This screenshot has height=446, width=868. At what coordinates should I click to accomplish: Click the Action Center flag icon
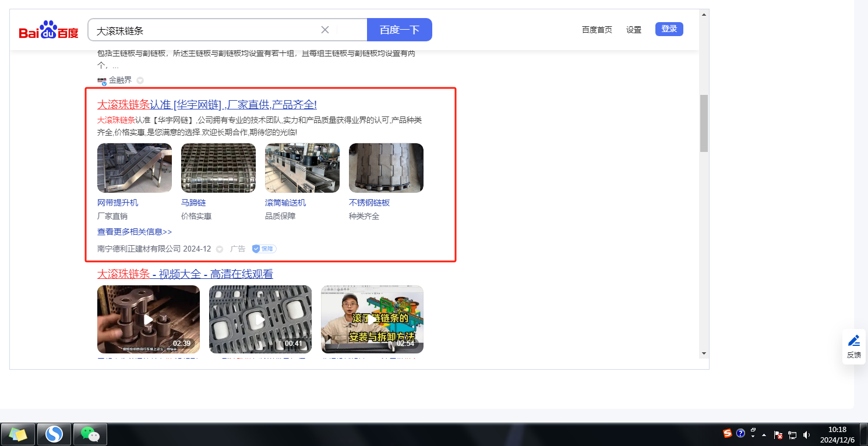click(778, 435)
